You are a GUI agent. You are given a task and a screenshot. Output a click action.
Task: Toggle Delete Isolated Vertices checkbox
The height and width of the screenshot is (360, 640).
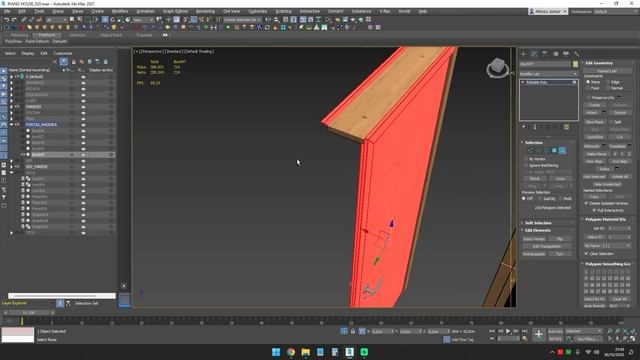(x=587, y=203)
